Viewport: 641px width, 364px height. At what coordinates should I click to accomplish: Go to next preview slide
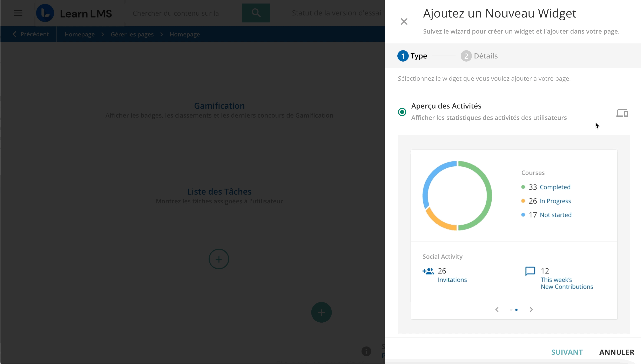pyautogui.click(x=531, y=309)
